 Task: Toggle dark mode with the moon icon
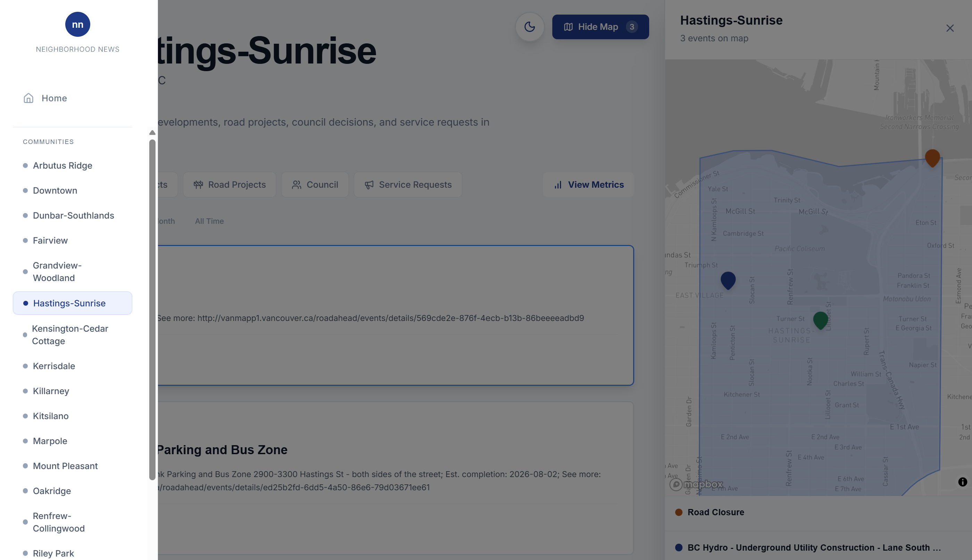click(529, 27)
